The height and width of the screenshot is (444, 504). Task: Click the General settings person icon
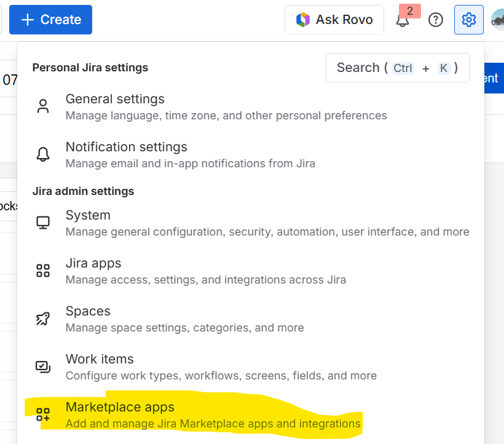pos(43,106)
